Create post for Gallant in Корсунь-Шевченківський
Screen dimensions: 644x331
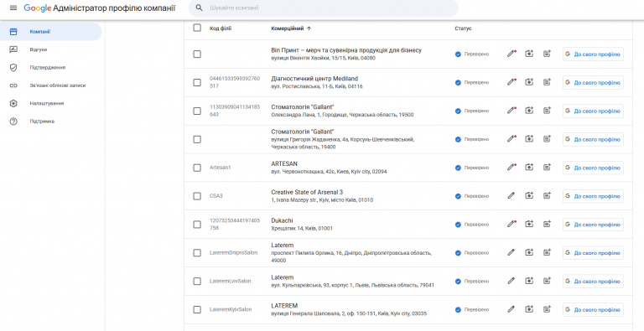coord(547,139)
